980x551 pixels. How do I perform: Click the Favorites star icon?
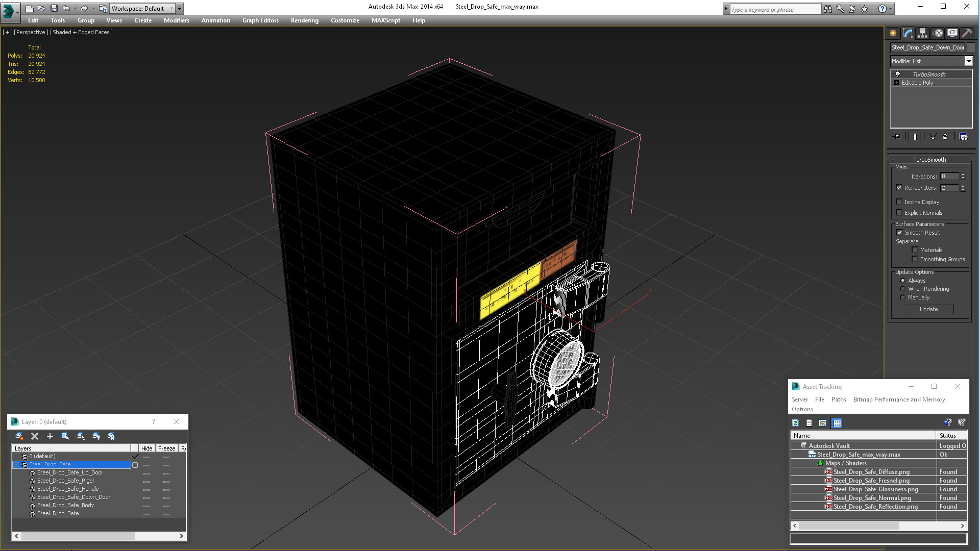pos(864,9)
